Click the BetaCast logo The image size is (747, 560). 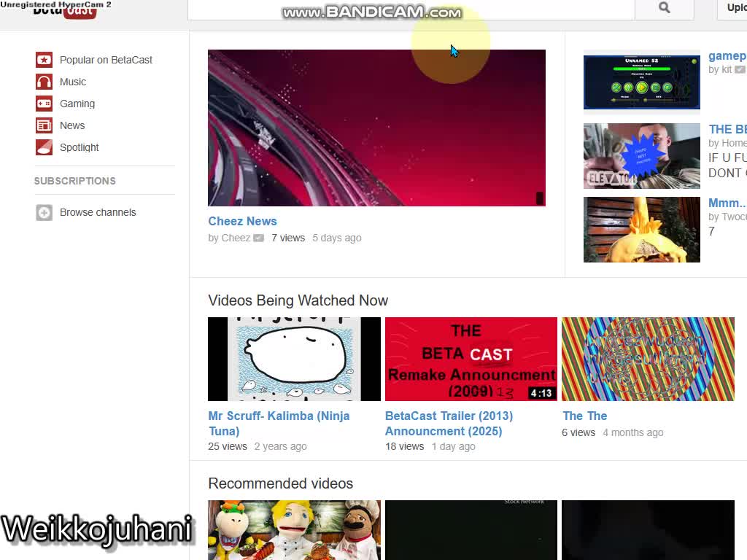coord(65,9)
